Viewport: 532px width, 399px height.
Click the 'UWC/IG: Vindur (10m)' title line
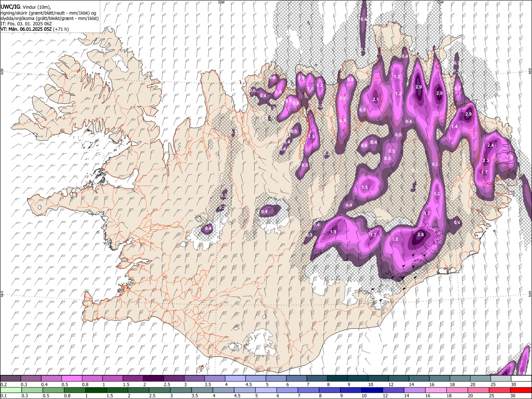[x=26, y=7]
